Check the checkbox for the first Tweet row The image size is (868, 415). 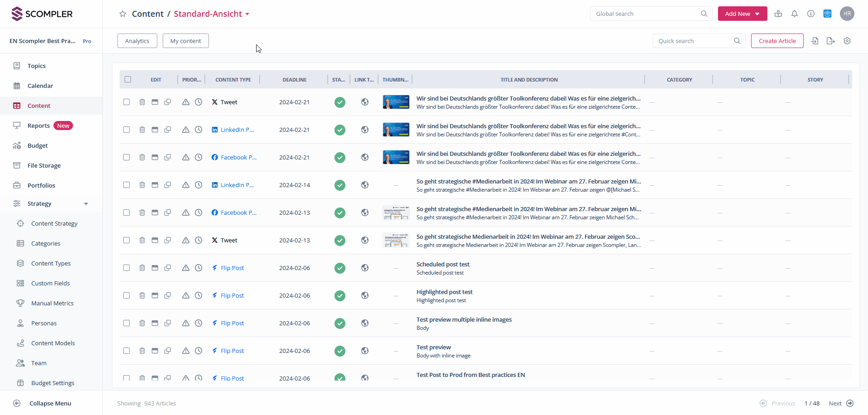[x=126, y=102]
